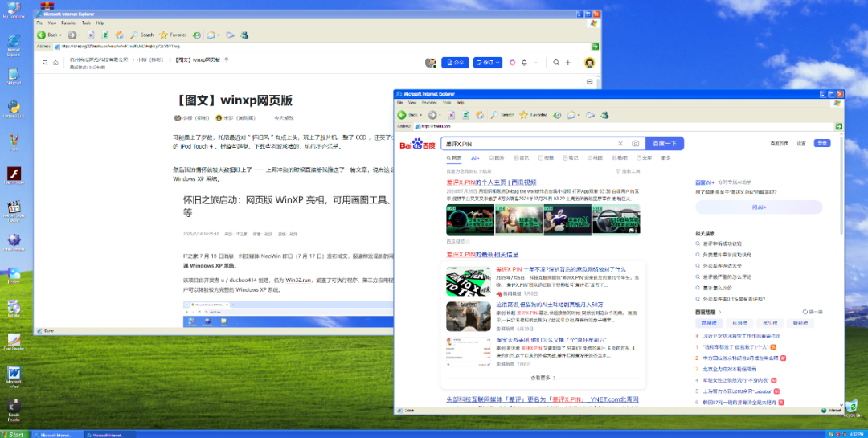Viewport: 868px width, 438px height.
Task: Toggle the sidebar outline icon left of the breadcrumb
Action: (45, 63)
